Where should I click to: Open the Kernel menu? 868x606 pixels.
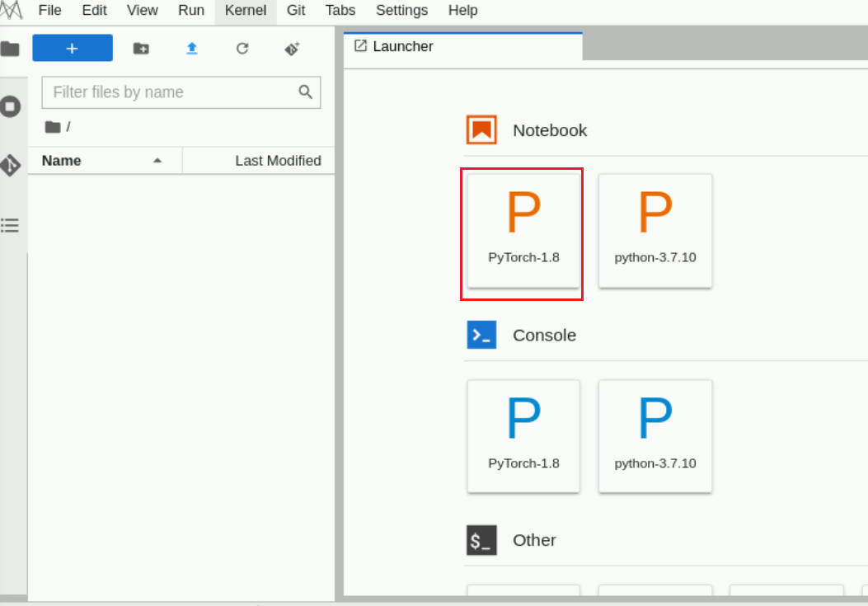pyautogui.click(x=246, y=11)
